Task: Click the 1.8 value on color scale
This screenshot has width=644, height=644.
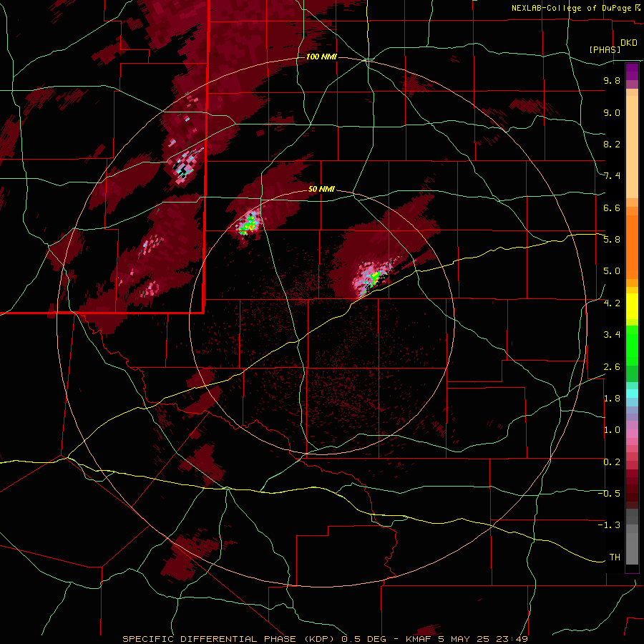Action: (612, 399)
